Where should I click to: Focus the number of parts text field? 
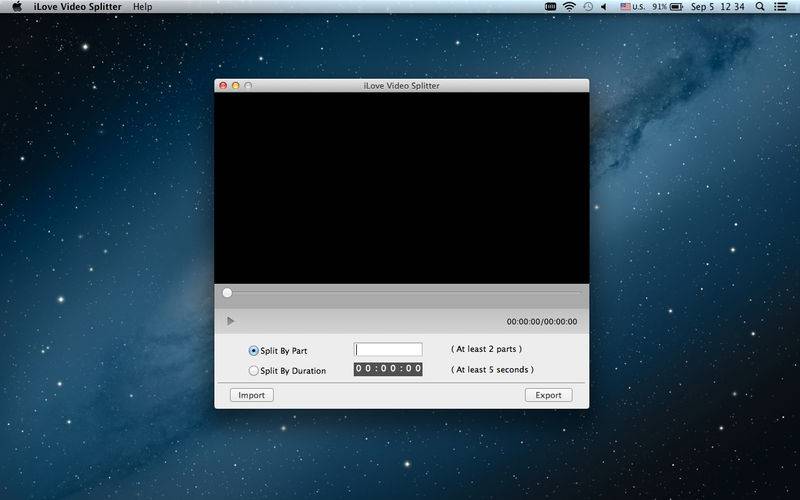(x=388, y=349)
